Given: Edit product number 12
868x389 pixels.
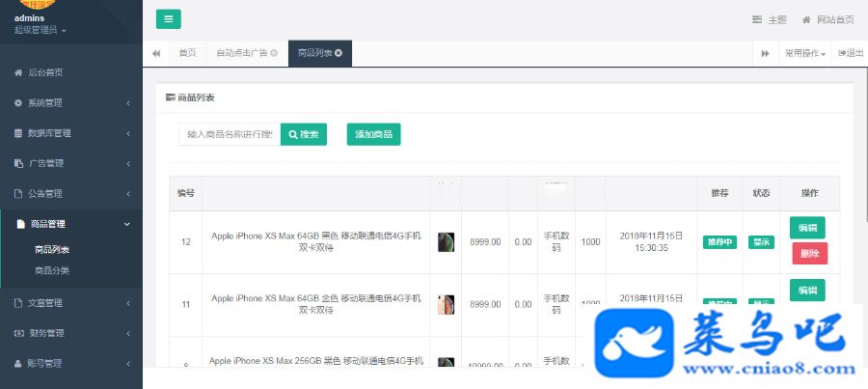Looking at the screenshot, I should coord(807,228).
